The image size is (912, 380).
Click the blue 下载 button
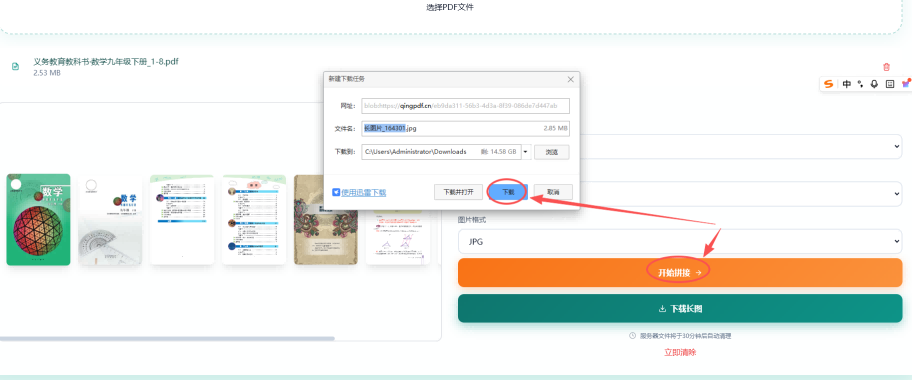pyautogui.click(x=507, y=192)
